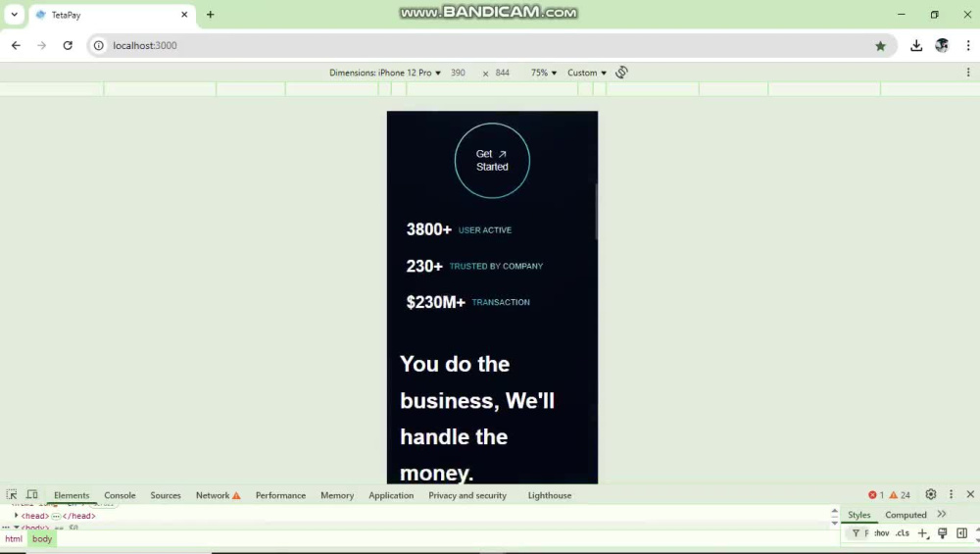The height and width of the screenshot is (554, 980).
Task: Open device toolbar more options menu
Action: [x=968, y=73]
